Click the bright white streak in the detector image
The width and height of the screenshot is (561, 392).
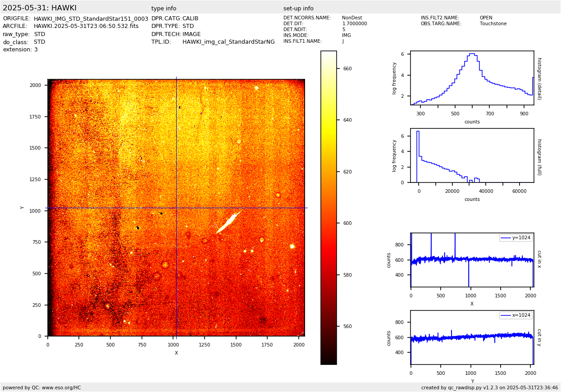click(230, 221)
